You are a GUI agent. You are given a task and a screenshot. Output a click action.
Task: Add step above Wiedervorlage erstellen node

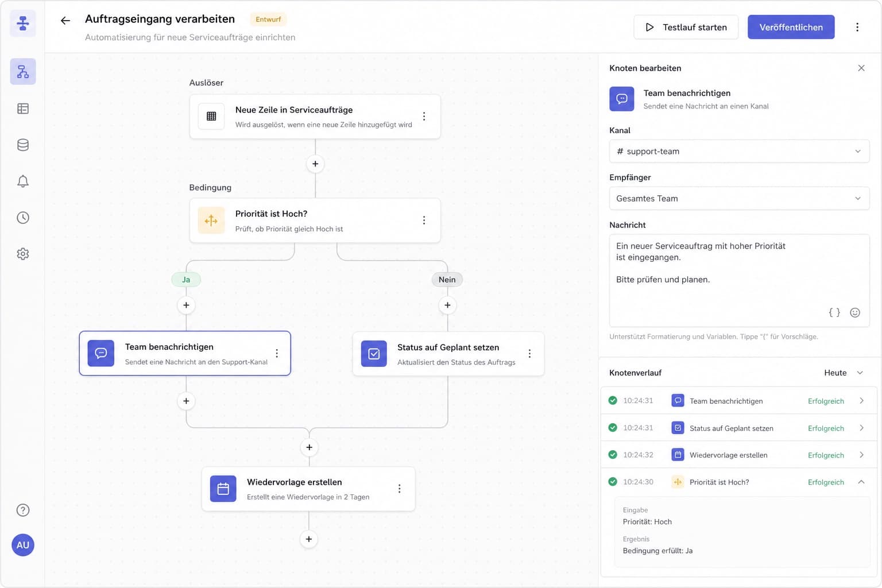tap(309, 447)
